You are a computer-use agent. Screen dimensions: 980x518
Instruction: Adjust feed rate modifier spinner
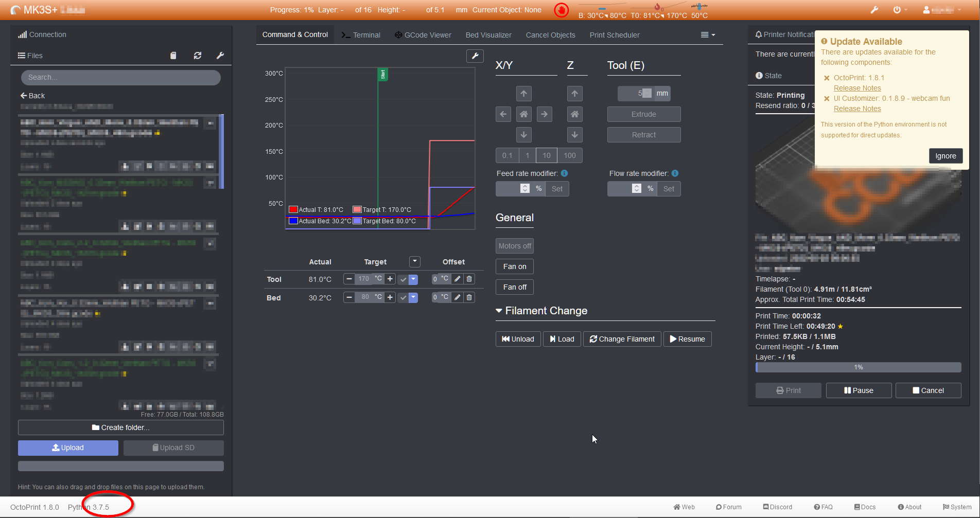[x=524, y=189]
